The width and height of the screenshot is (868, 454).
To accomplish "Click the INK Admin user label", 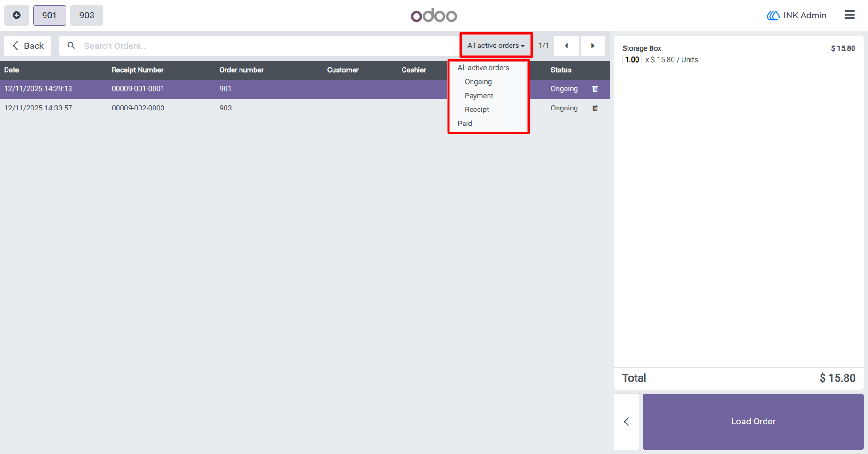I will pyautogui.click(x=797, y=16).
